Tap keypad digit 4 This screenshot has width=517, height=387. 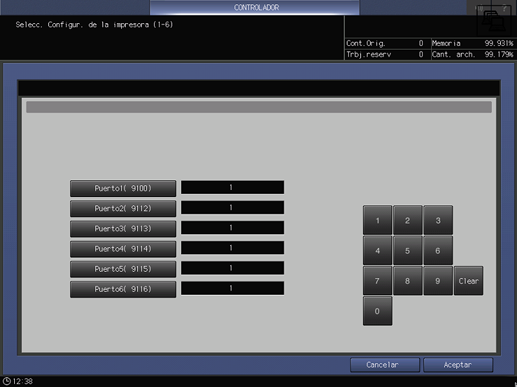coord(377,251)
